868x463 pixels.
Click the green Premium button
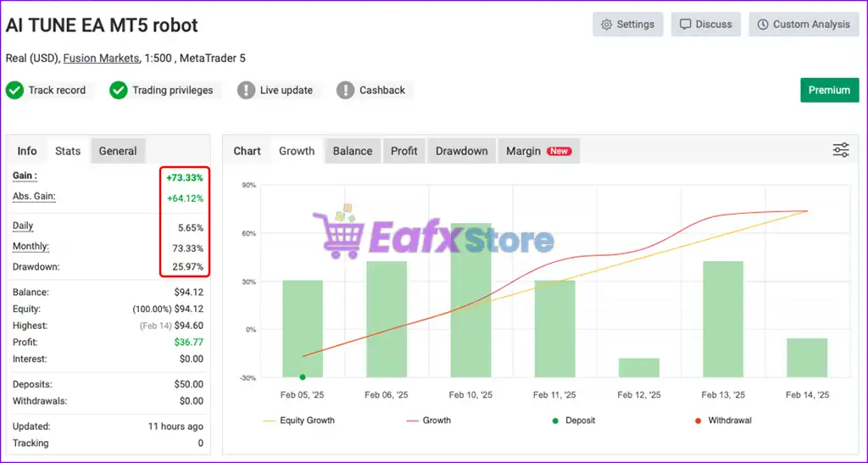click(x=829, y=90)
